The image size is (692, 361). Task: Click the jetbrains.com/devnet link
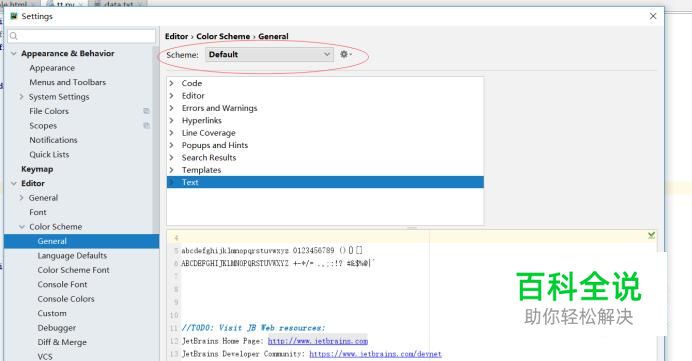point(375,353)
